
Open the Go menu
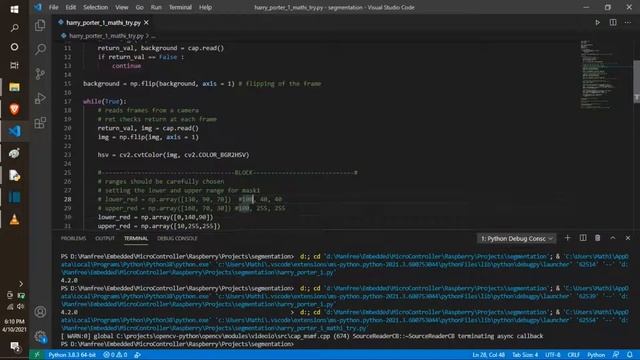pyautogui.click(x=140, y=7)
